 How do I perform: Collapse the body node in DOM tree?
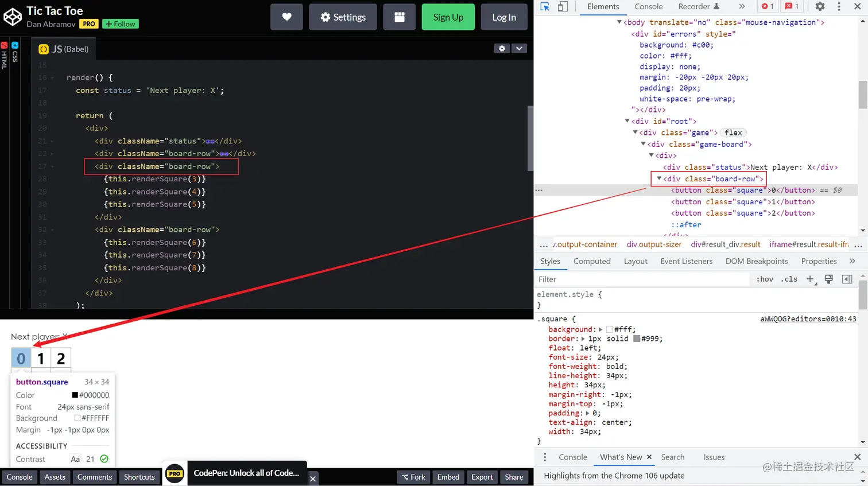(619, 22)
